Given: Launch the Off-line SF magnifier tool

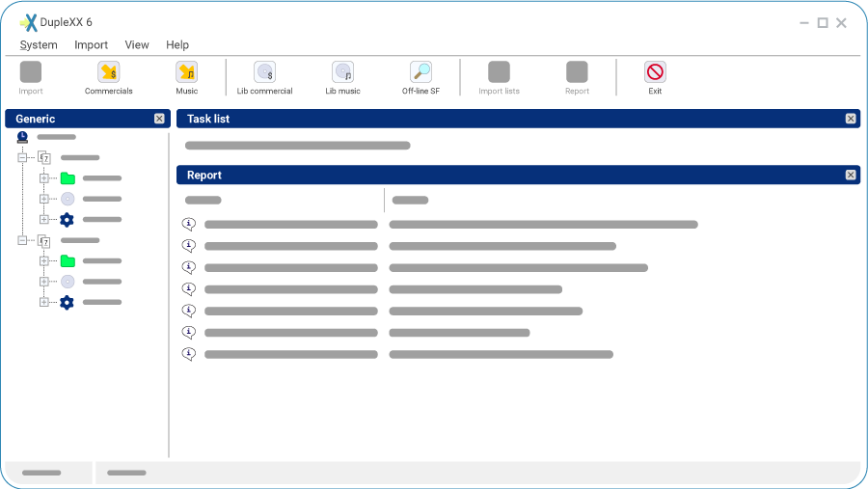Looking at the screenshot, I should click(x=420, y=72).
